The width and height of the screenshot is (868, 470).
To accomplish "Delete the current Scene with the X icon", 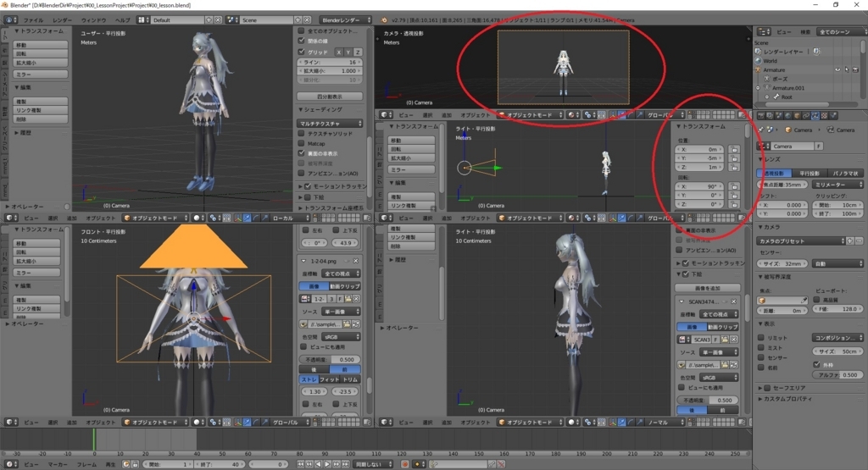I will pyautogui.click(x=307, y=20).
